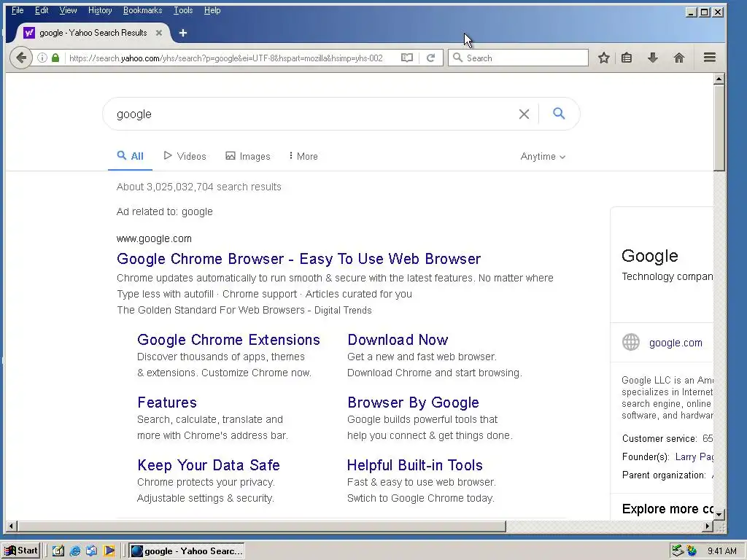Open Reader View icon in address bar
The height and width of the screenshot is (560, 747).
(407, 58)
